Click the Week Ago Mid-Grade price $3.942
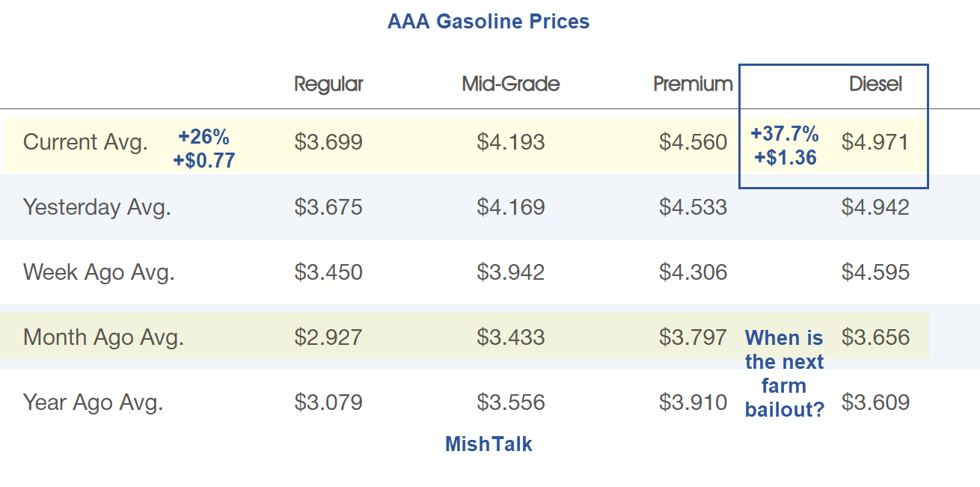 (x=511, y=272)
